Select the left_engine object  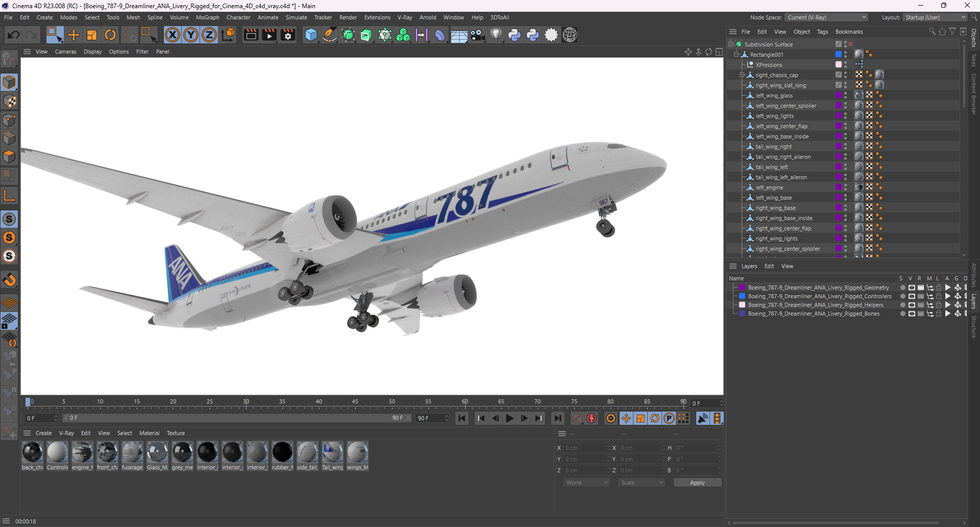pos(769,187)
